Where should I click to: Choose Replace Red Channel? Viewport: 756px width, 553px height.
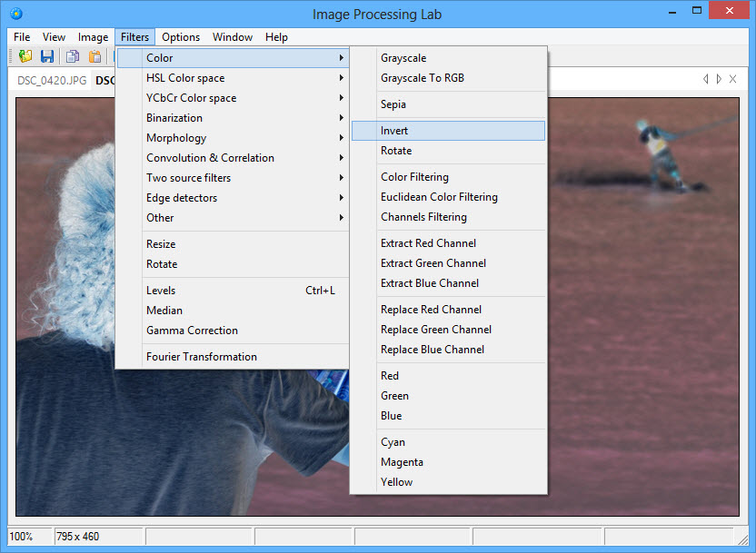448,310
